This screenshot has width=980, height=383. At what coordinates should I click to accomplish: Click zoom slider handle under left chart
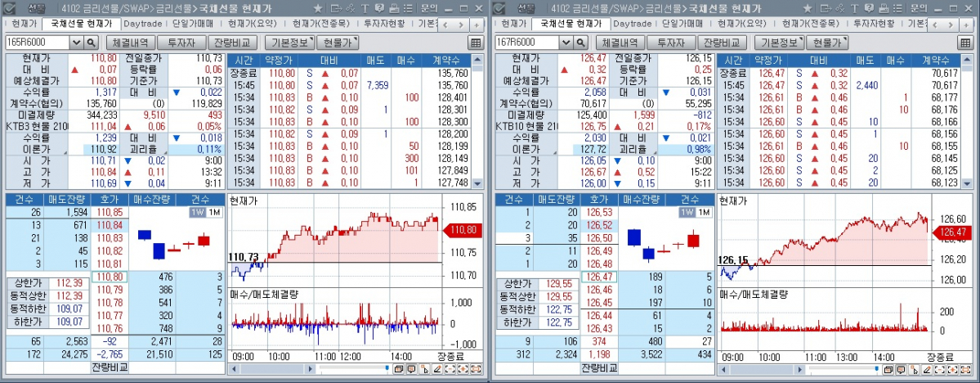tap(387, 367)
